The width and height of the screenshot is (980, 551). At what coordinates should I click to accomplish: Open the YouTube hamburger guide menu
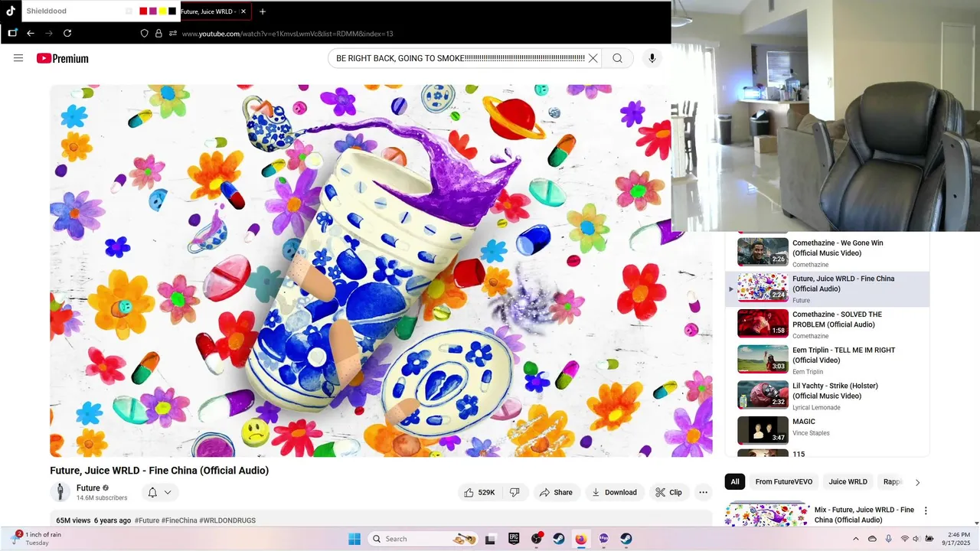pos(18,58)
